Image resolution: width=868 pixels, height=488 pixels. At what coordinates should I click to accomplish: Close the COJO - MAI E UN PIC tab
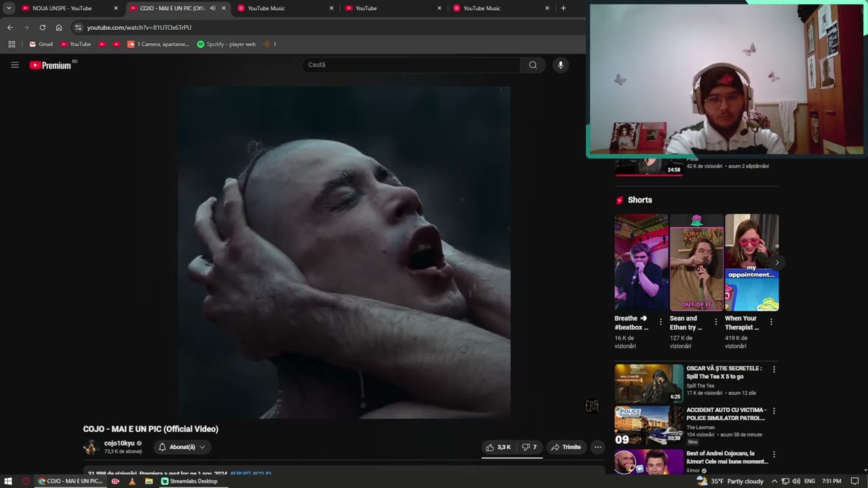(224, 8)
